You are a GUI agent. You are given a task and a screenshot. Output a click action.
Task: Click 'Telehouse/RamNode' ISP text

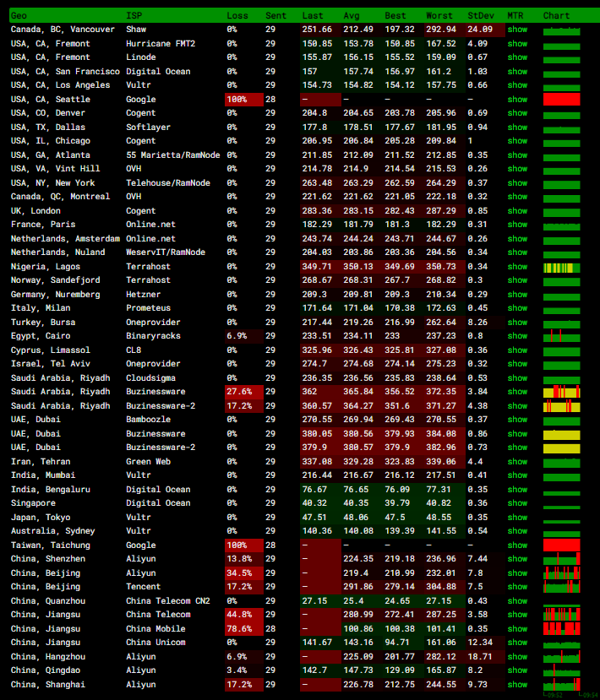[168, 182]
